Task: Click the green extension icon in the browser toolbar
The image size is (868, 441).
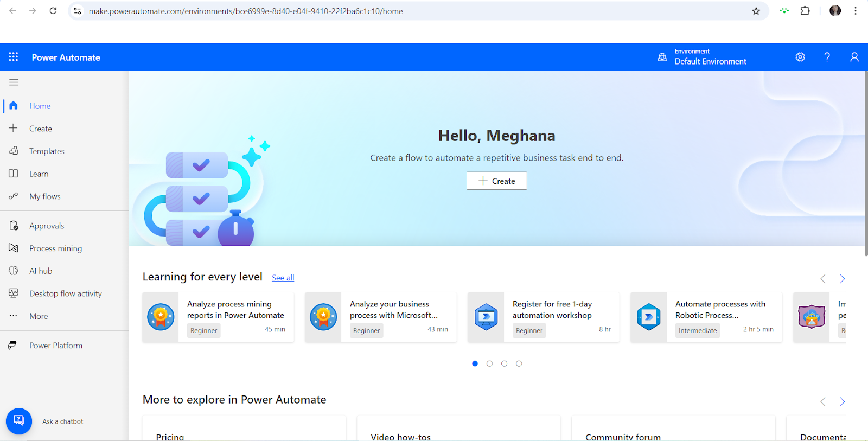Action: [784, 11]
